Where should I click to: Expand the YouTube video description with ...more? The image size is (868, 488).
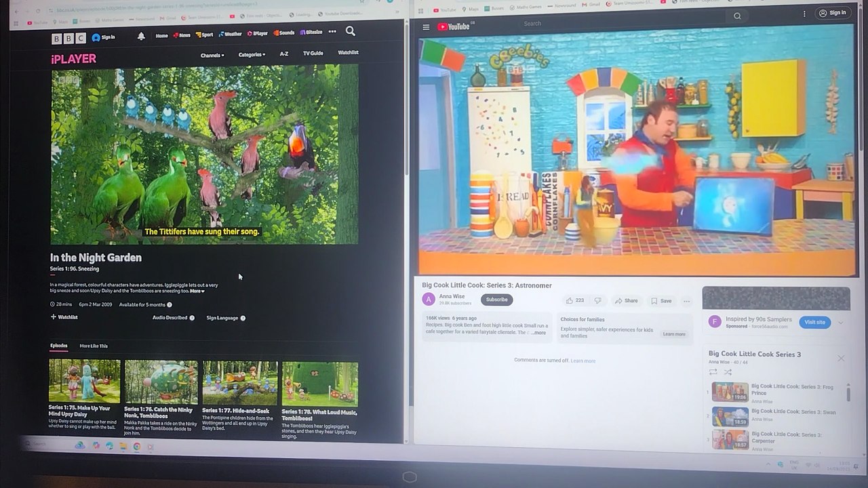538,333
